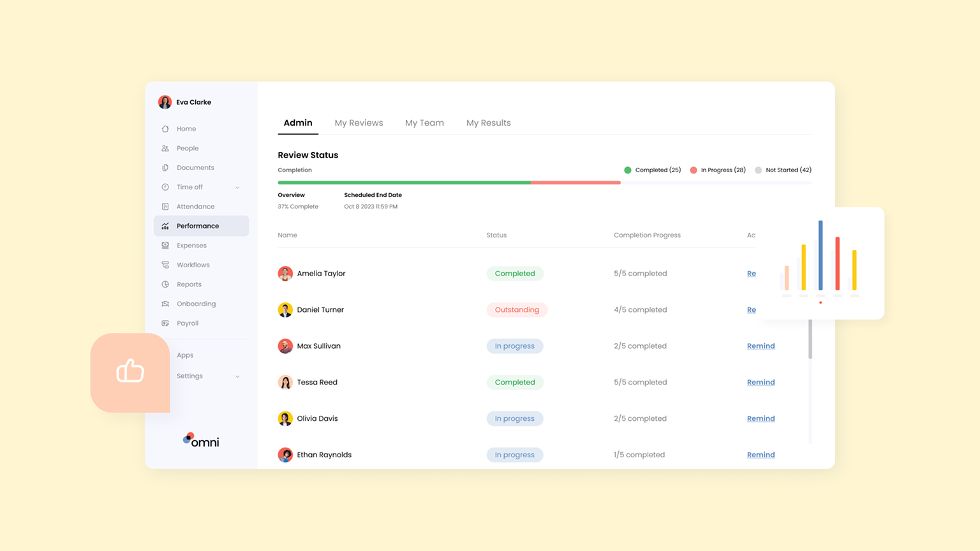Click the Omni logo
This screenshot has height=551, width=980.
coord(201,441)
